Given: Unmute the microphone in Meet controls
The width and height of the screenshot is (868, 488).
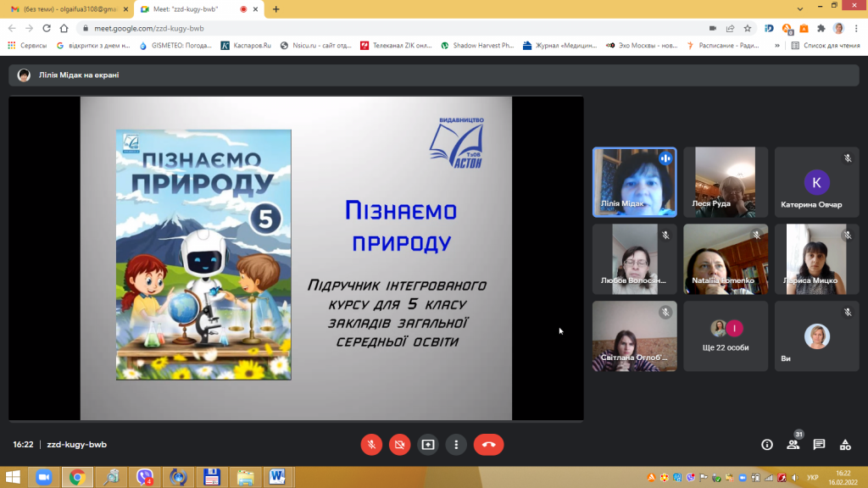Looking at the screenshot, I should 370,444.
